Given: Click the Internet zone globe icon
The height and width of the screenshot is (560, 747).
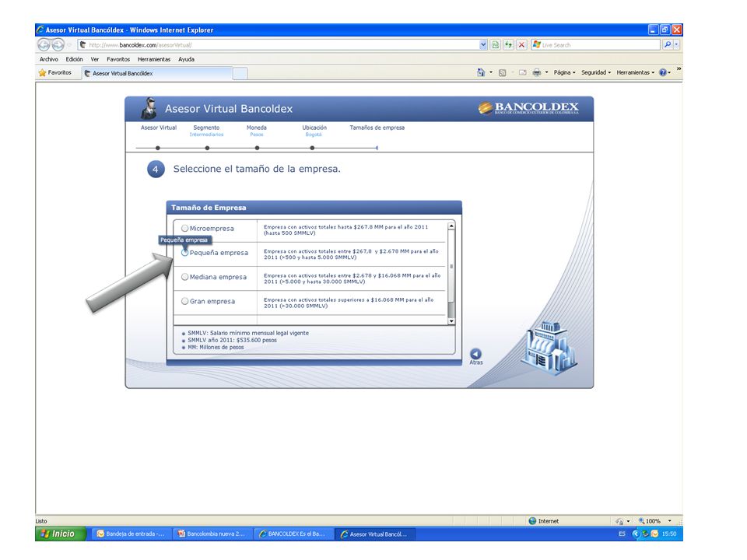Looking at the screenshot, I should tap(532, 521).
